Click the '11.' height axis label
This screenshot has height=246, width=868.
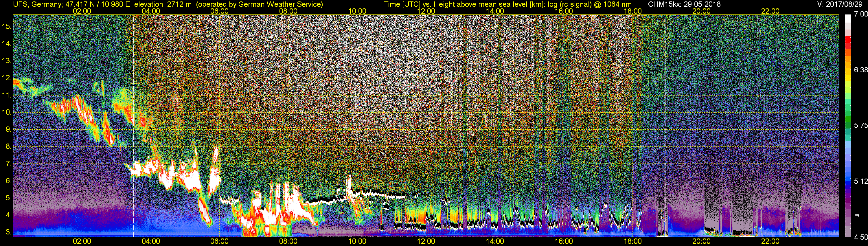(7, 95)
